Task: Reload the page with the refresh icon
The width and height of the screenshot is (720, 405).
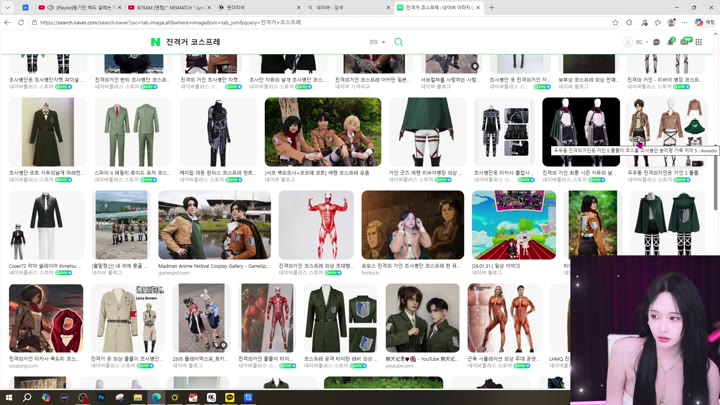Action: (21, 22)
